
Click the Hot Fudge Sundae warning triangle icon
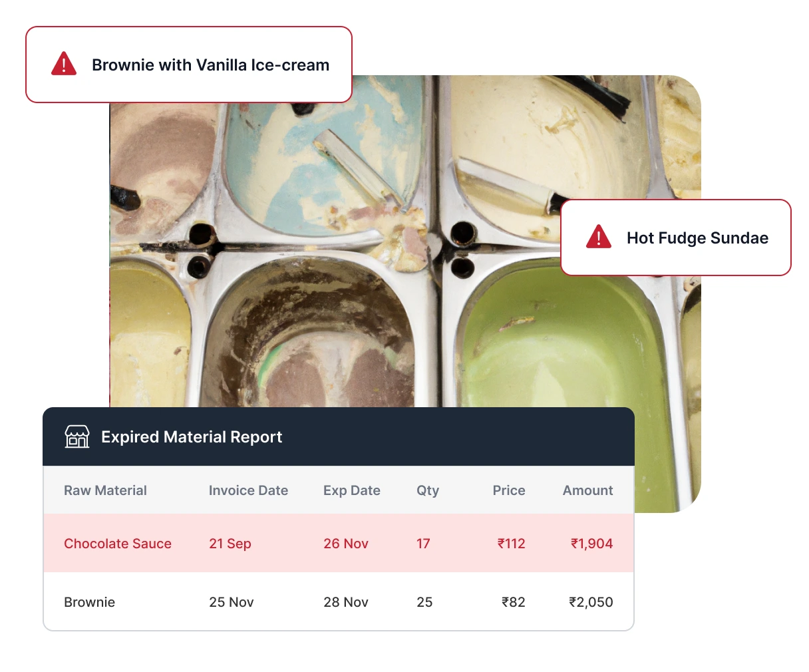tap(599, 236)
